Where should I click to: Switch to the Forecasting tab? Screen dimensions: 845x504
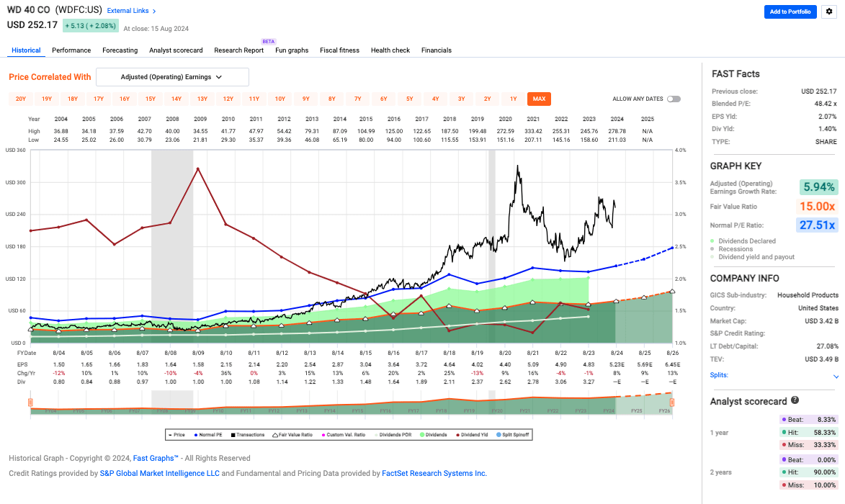pyautogui.click(x=120, y=50)
